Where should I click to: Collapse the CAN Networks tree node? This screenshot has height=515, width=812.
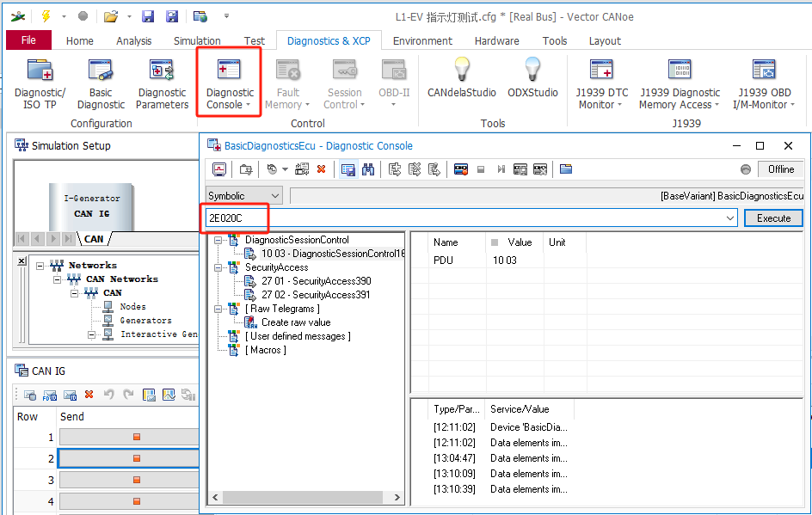[x=57, y=279]
